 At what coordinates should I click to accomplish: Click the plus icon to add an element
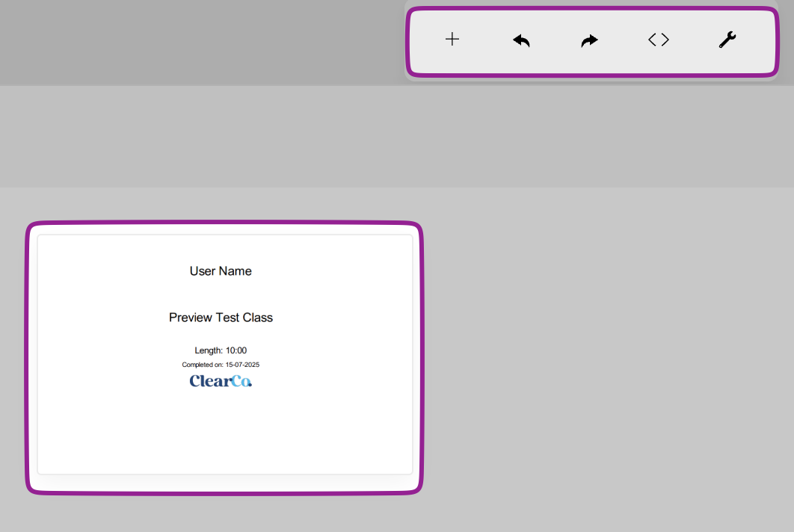452,40
